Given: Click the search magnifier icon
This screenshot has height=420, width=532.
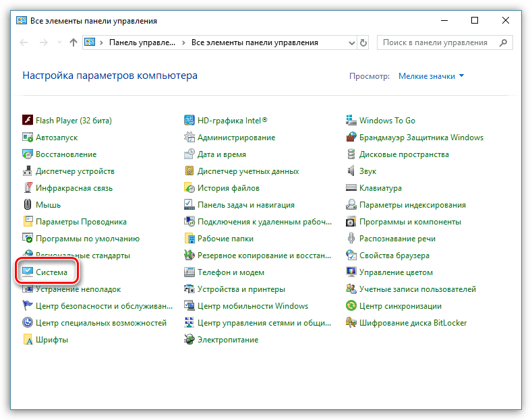Looking at the screenshot, I should pyautogui.click(x=504, y=42).
